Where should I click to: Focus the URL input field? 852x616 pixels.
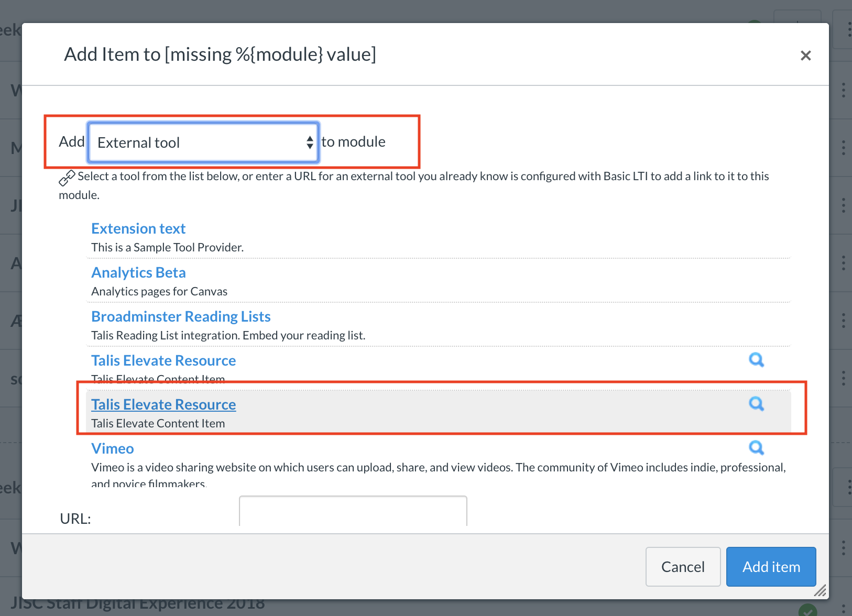point(353,511)
